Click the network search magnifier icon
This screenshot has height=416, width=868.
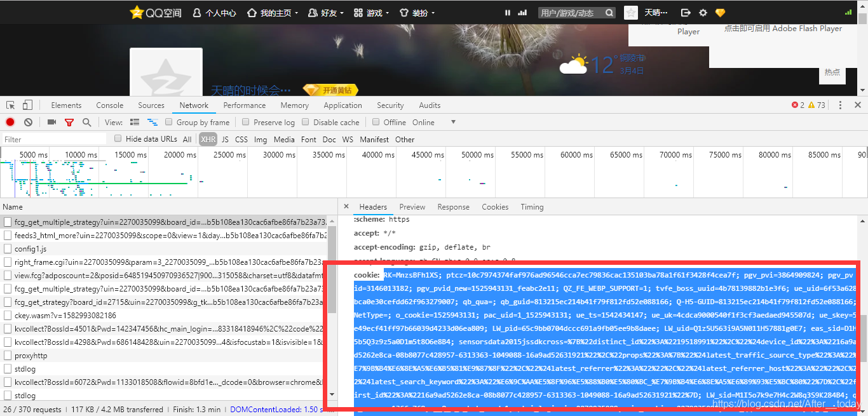(86, 122)
